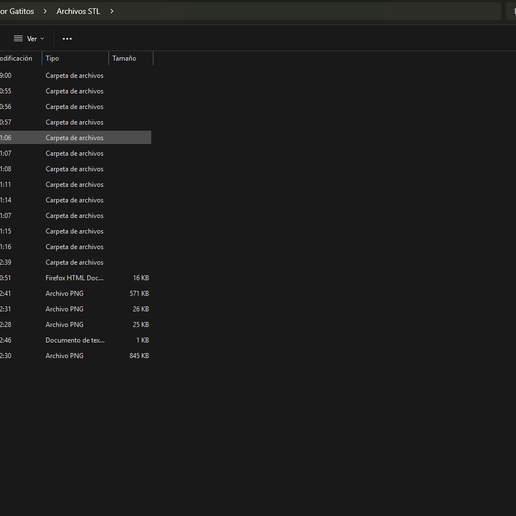Open the three-dots more options menu
The width and height of the screenshot is (516, 516).
coord(67,39)
